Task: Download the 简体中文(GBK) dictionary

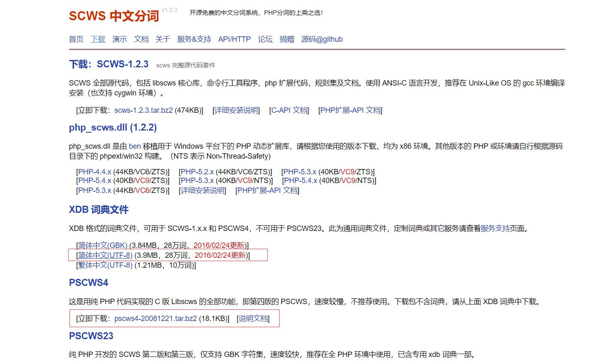Action: pos(103,245)
